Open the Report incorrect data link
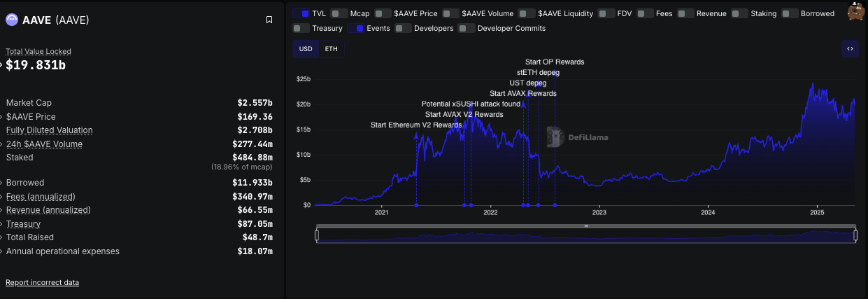 tap(42, 282)
